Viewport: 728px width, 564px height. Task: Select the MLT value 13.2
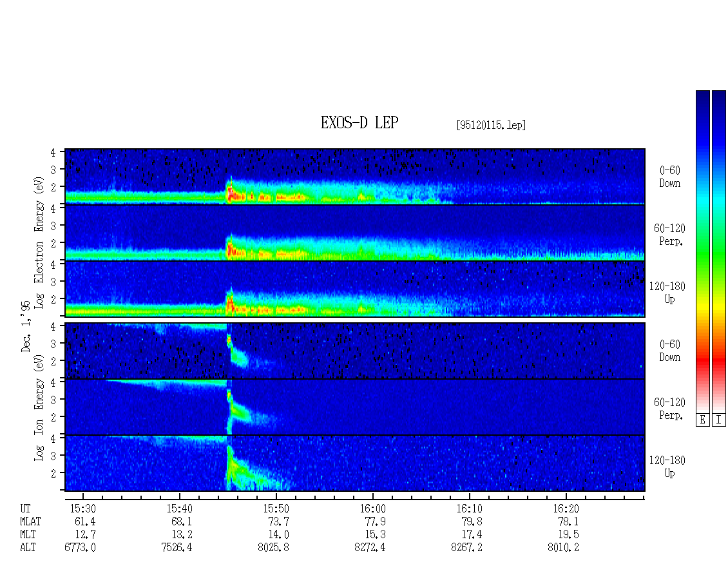pos(182,535)
